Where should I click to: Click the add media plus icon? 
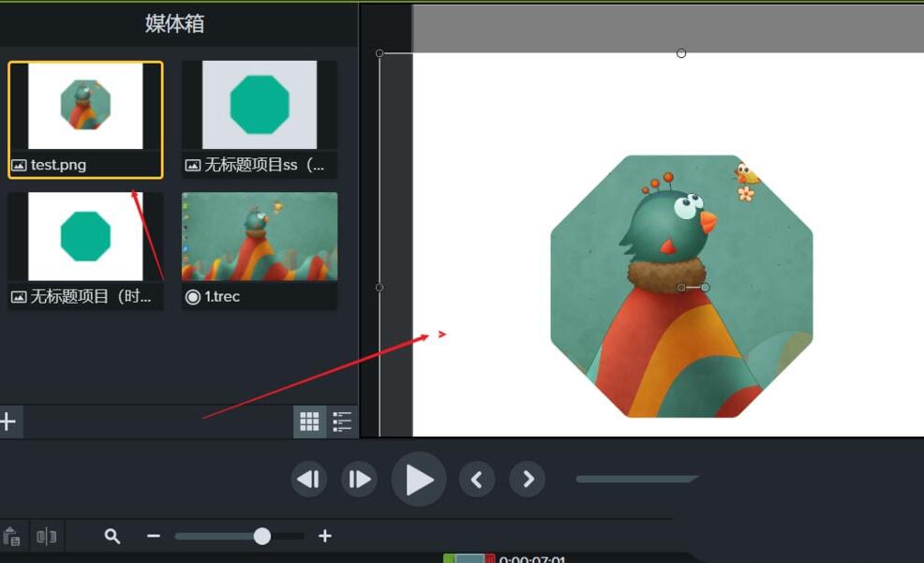[7, 422]
